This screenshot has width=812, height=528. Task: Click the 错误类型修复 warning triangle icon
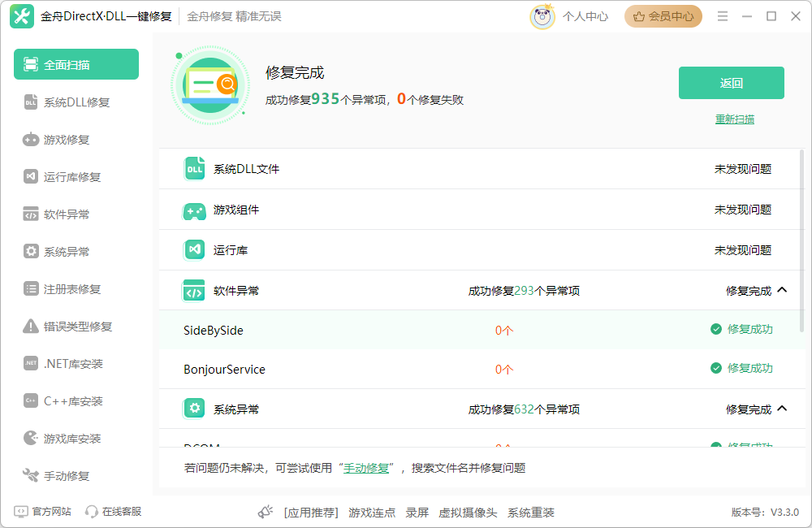tap(31, 326)
